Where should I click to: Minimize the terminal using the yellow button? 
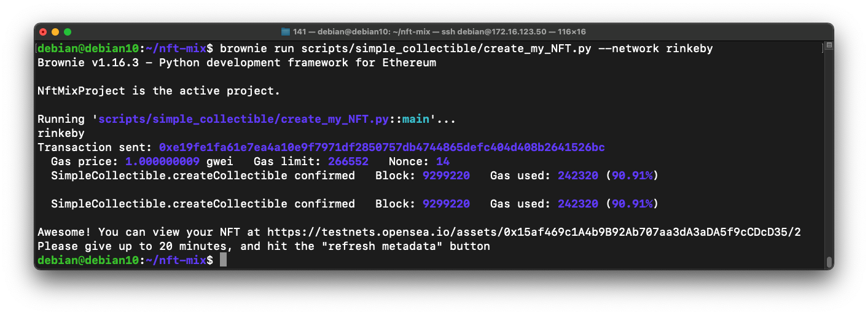(55, 32)
